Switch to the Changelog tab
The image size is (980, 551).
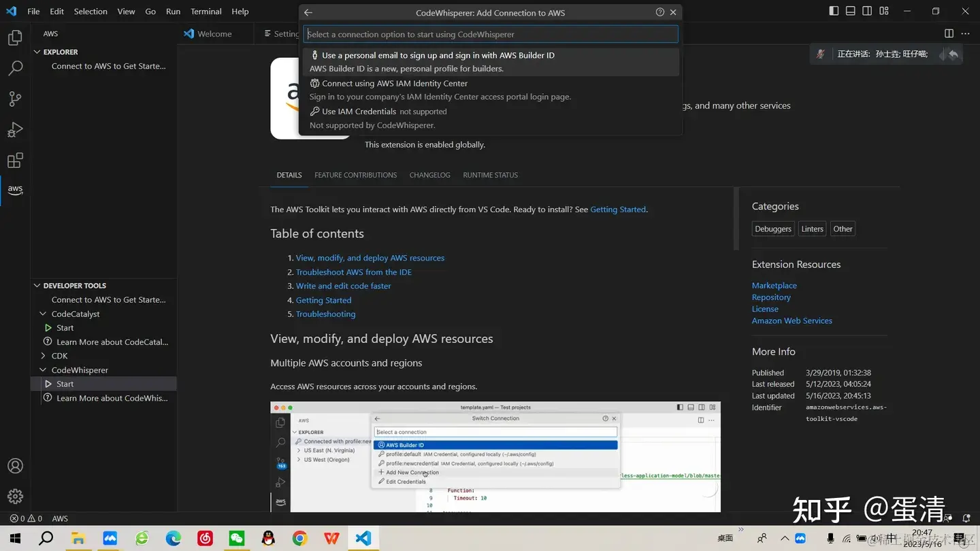click(429, 175)
